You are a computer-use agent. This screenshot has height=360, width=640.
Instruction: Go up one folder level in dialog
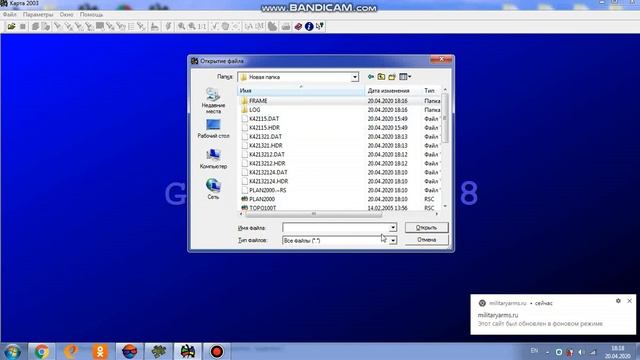pyautogui.click(x=381, y=77)
